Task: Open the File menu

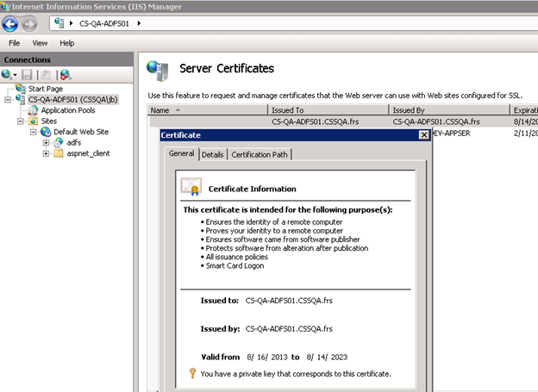Action: (x=15, y=43)
